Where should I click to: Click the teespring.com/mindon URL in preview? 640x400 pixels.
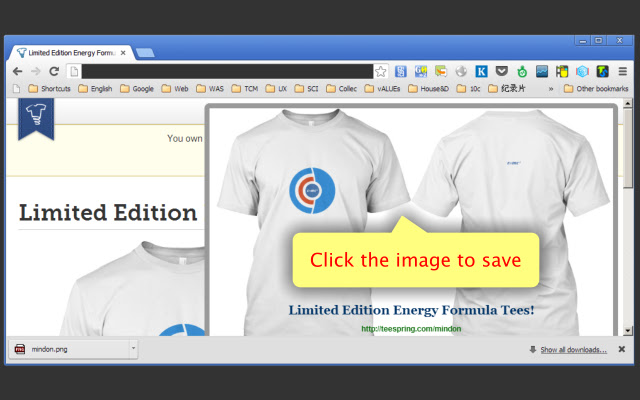coord(411,329)
